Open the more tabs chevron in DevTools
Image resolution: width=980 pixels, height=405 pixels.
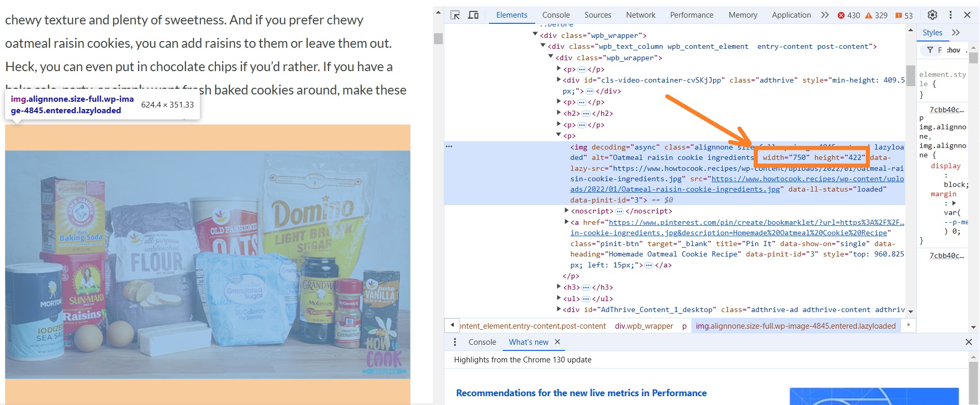pyautogui.click(x=825, y=15)
